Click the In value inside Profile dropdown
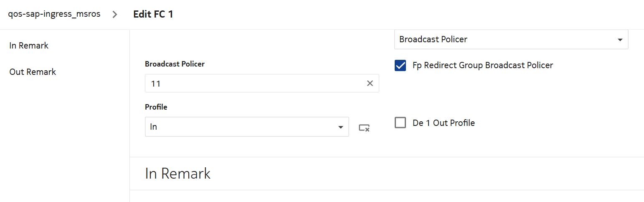The width and height of the screenshot is (644, 202). click(154, 127)
